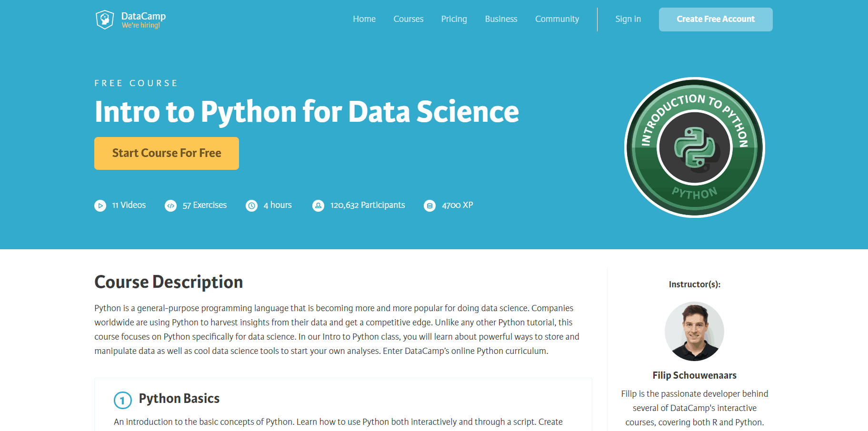Click the DataCamp shield logo icon

pos(105,20)
